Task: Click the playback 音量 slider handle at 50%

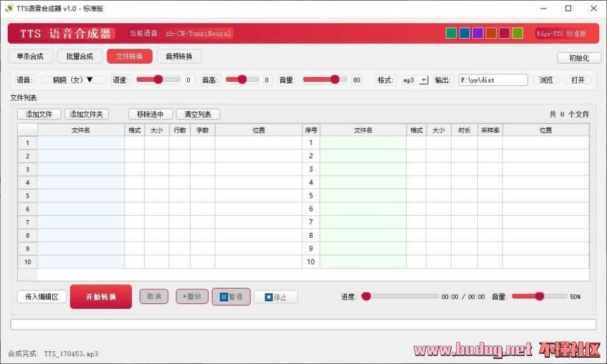Action: [540, 296]
